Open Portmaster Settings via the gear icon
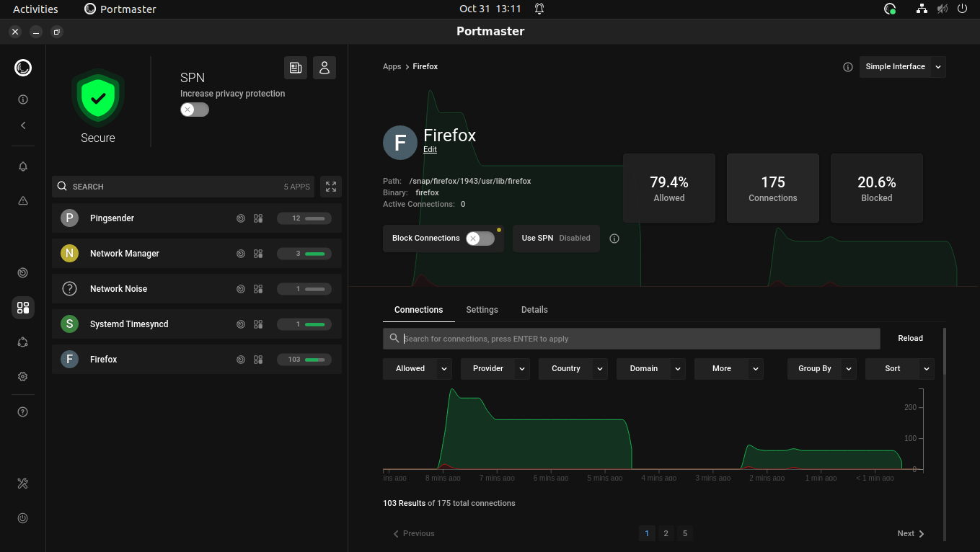 click(x=22, y=376)
